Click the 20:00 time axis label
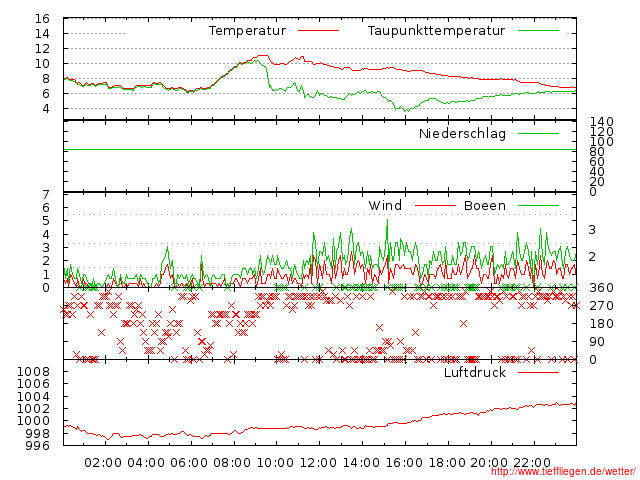Screen dimensions: 640x480 point(489,462)
